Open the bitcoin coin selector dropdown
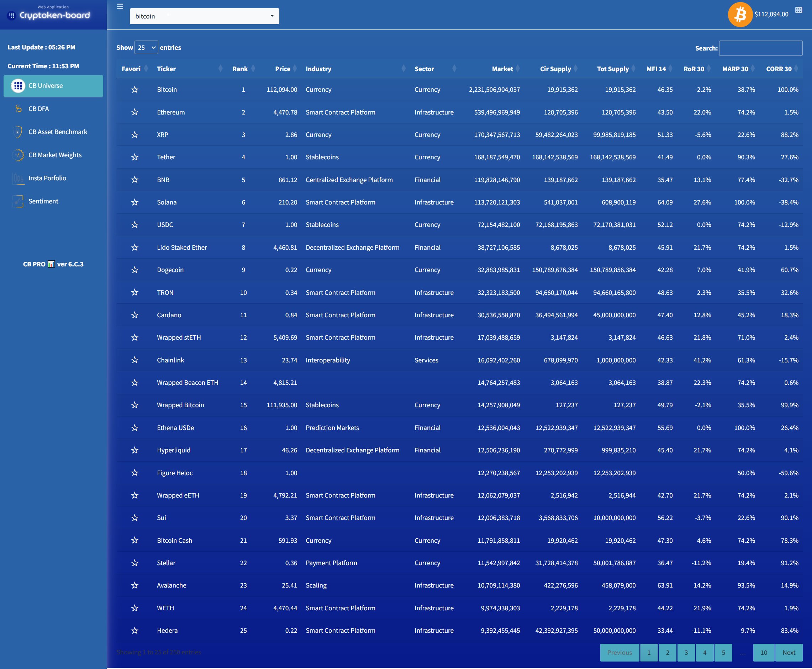Screen dimensions: 812x669 click(204, 16)
